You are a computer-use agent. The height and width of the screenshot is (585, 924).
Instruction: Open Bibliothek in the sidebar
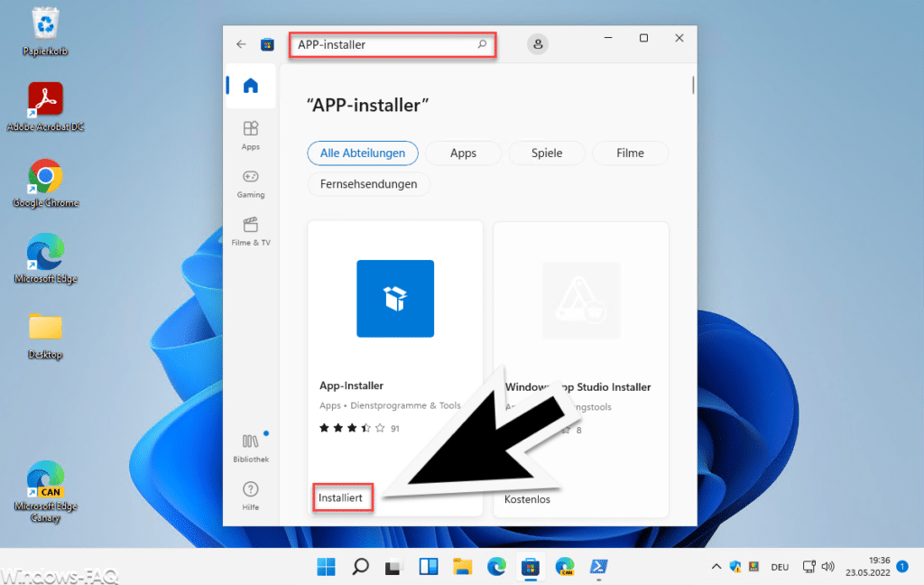[x=251, y=448]
